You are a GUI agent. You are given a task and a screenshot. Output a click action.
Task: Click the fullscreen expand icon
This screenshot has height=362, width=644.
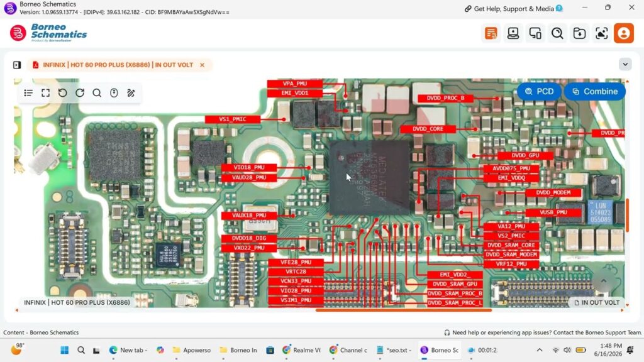[x=45, y=93]
